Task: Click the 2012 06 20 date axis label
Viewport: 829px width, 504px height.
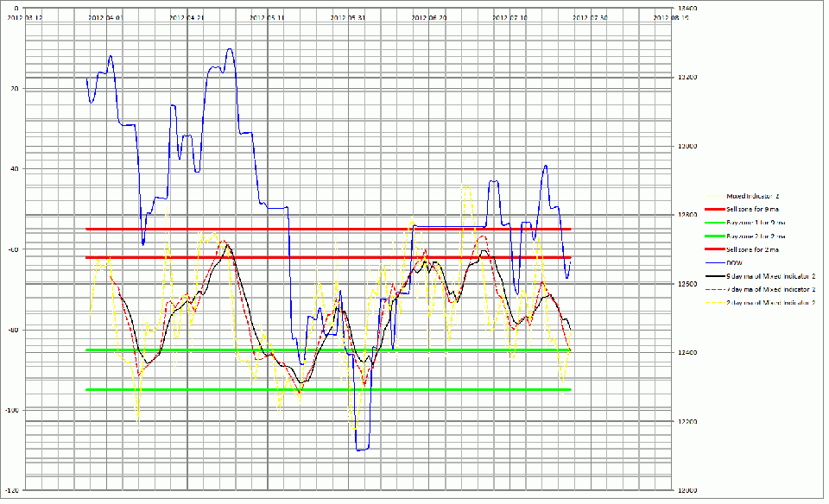Action: click(429, 16)
